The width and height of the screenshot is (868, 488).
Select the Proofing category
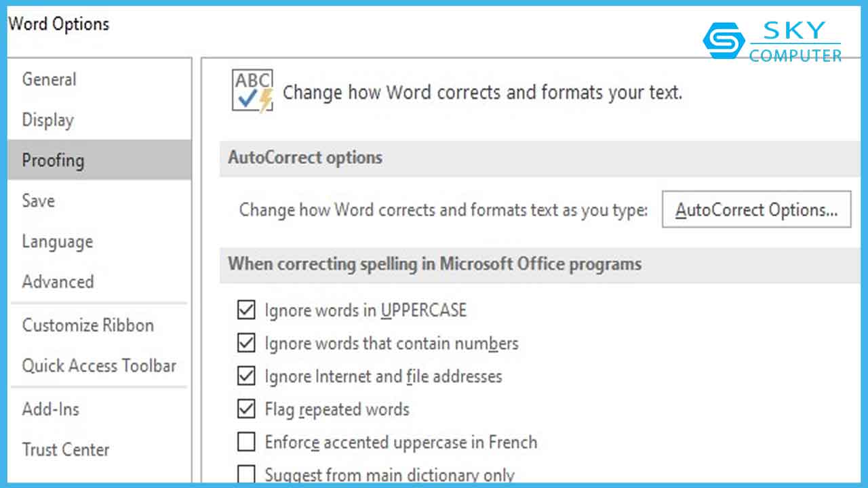(99, 160)
